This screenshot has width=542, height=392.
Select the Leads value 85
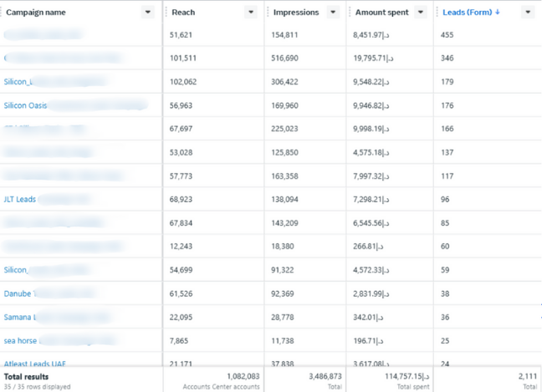coord(445,223)
